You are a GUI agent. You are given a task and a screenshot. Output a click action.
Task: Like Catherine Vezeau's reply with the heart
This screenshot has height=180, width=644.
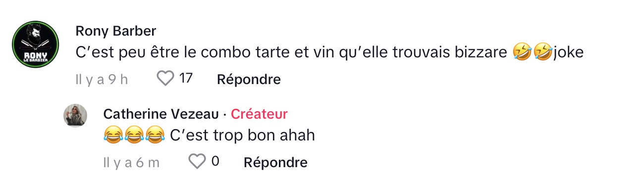click(198, 161)
